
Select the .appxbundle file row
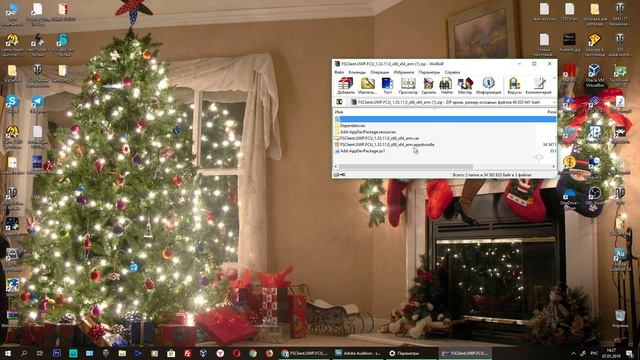(445, 144)
